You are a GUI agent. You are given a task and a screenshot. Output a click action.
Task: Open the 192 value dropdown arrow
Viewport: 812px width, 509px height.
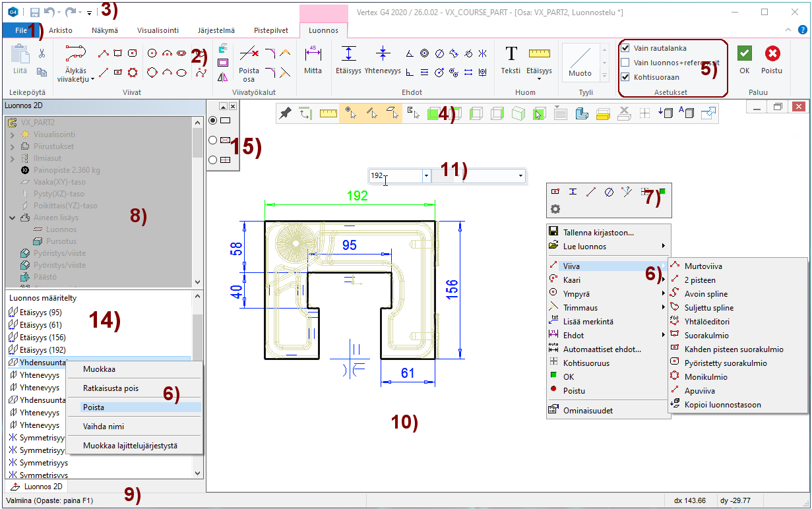pos(426,176)
